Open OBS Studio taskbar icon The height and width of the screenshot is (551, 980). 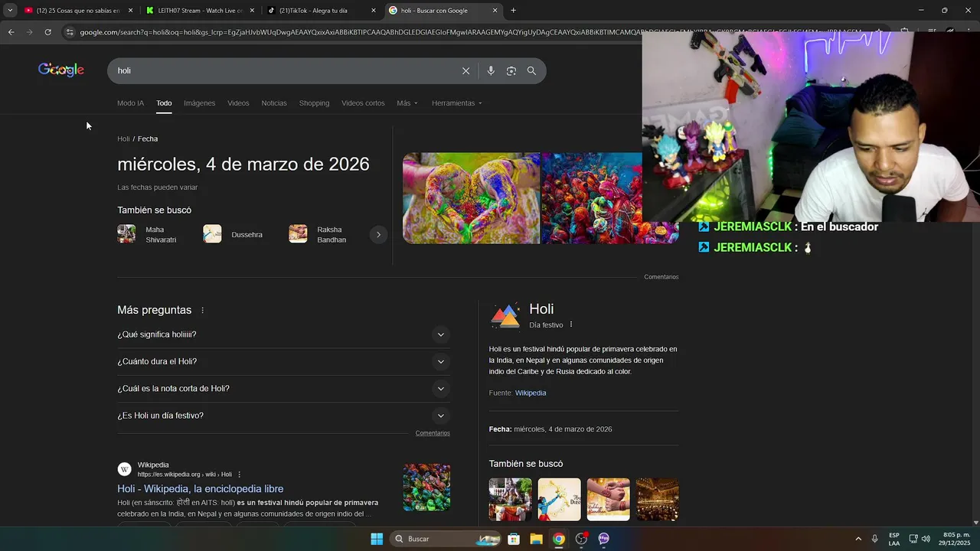click(x=581, y=539)
